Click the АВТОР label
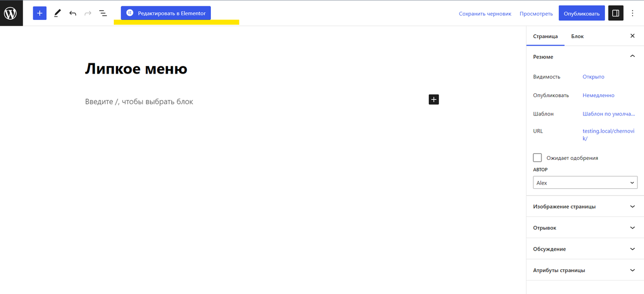 [x=540, y=170]
